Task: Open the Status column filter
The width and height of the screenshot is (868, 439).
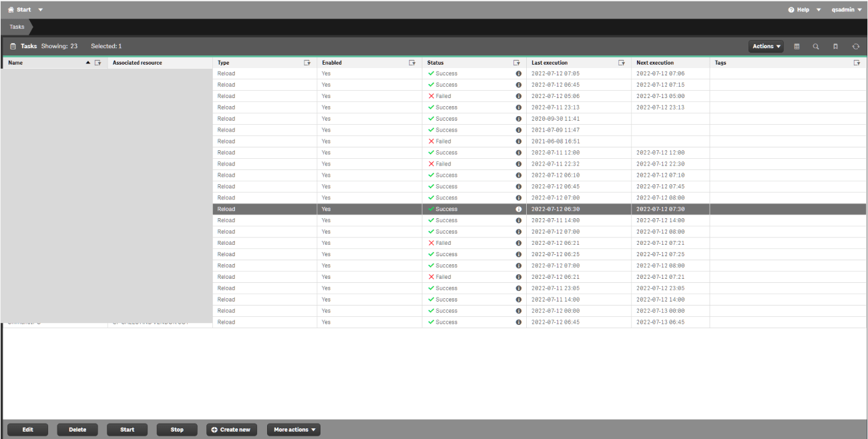Action: [517, 62]
